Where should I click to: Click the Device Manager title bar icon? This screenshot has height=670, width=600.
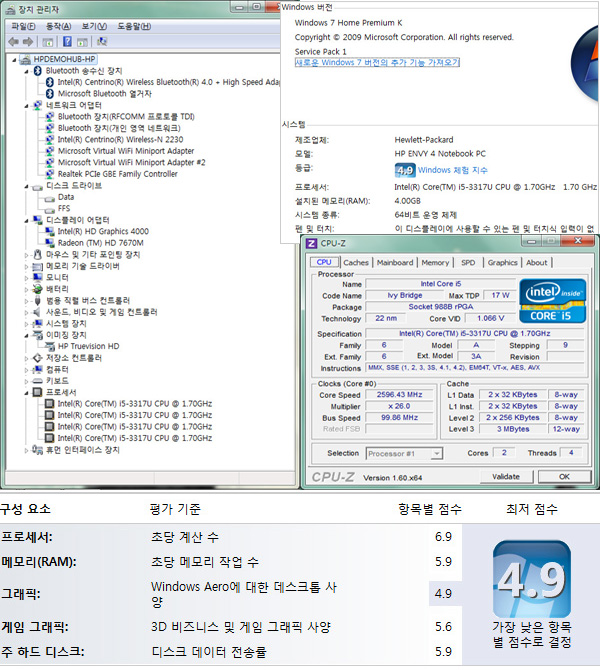pyautogui.click(x=11, y=9)
